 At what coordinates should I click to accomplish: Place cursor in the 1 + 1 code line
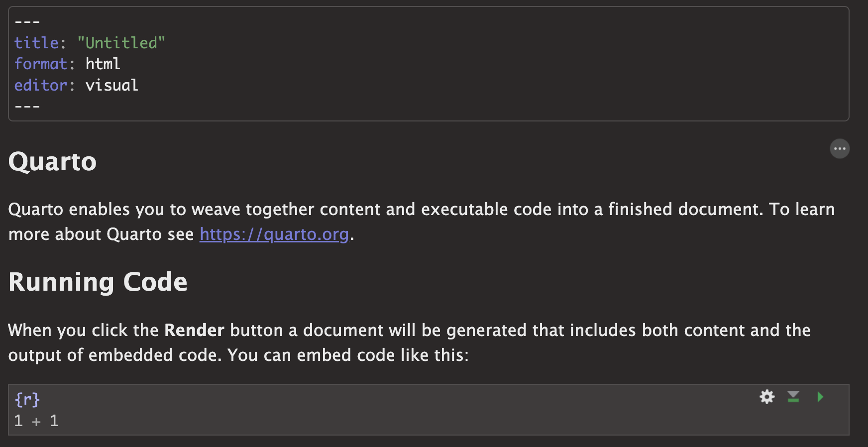[36, 421]
